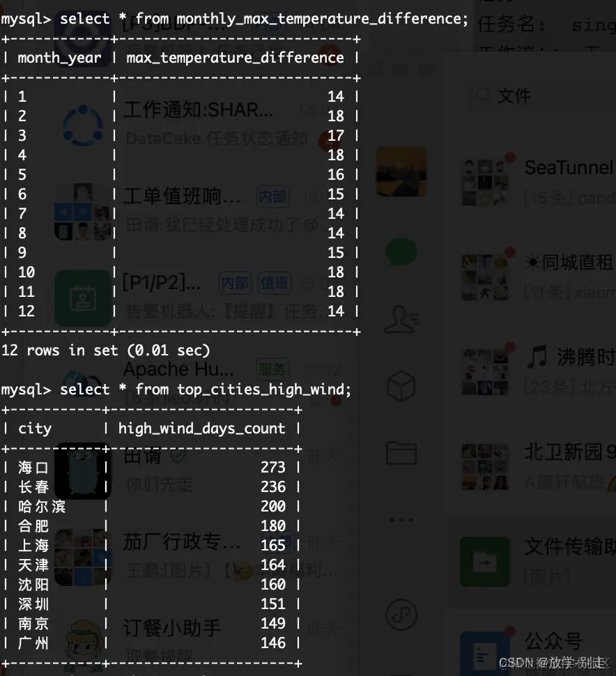The width and height of the screenshot is (616, 676).
Task: Open the 订餐小助手 conversation
Action: coord(209,629)
